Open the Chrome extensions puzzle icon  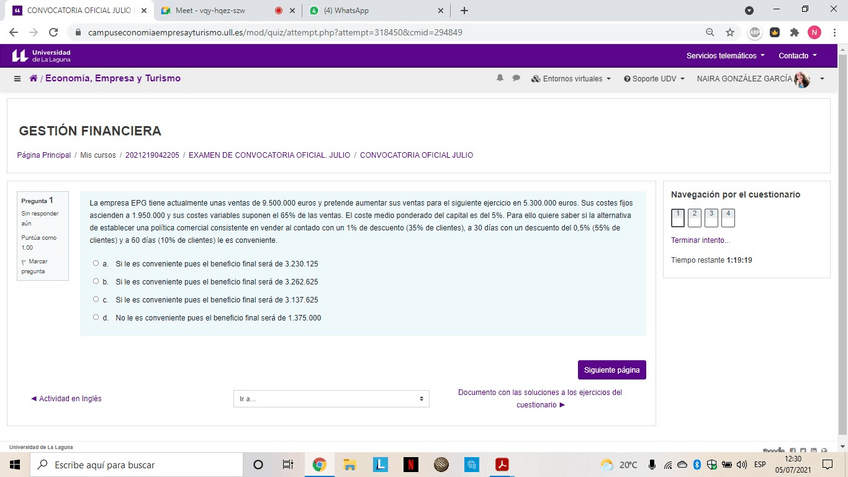[794, 32]
